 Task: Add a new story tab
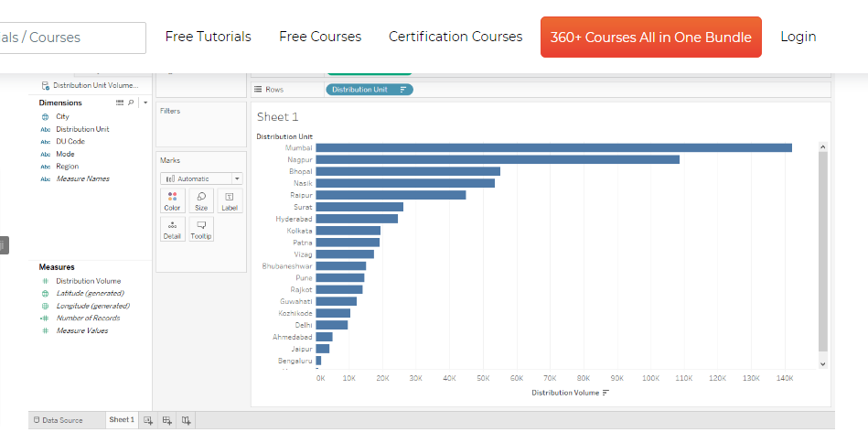point(186,420)
